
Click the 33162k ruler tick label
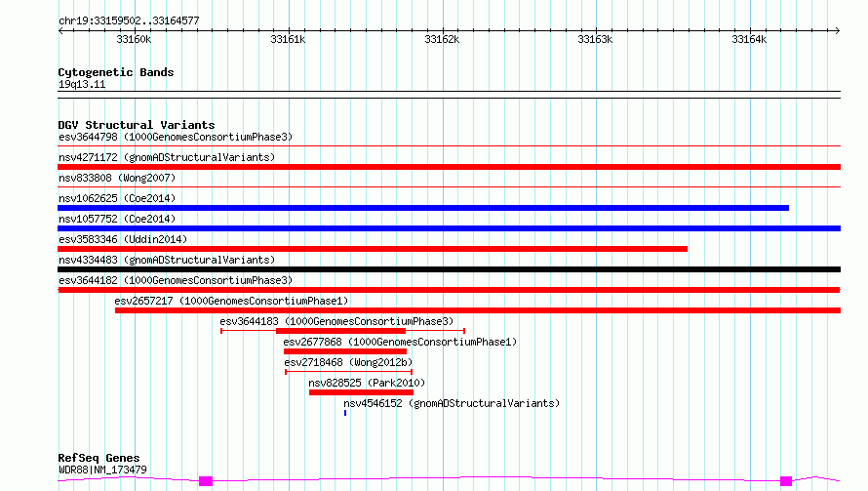tap(442, 39)
